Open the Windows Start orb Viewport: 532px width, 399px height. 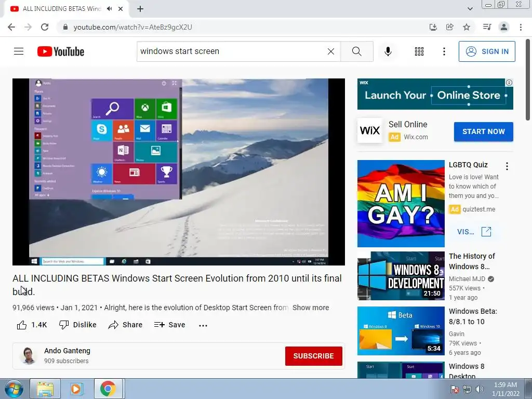click(x=14, y=389)
